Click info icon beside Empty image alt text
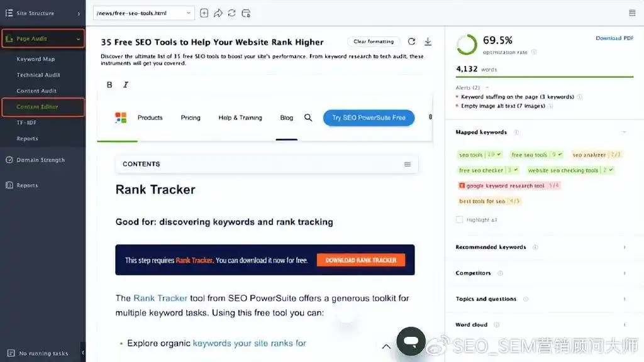Screen dimensions: 644x362 tap(550, 106)
